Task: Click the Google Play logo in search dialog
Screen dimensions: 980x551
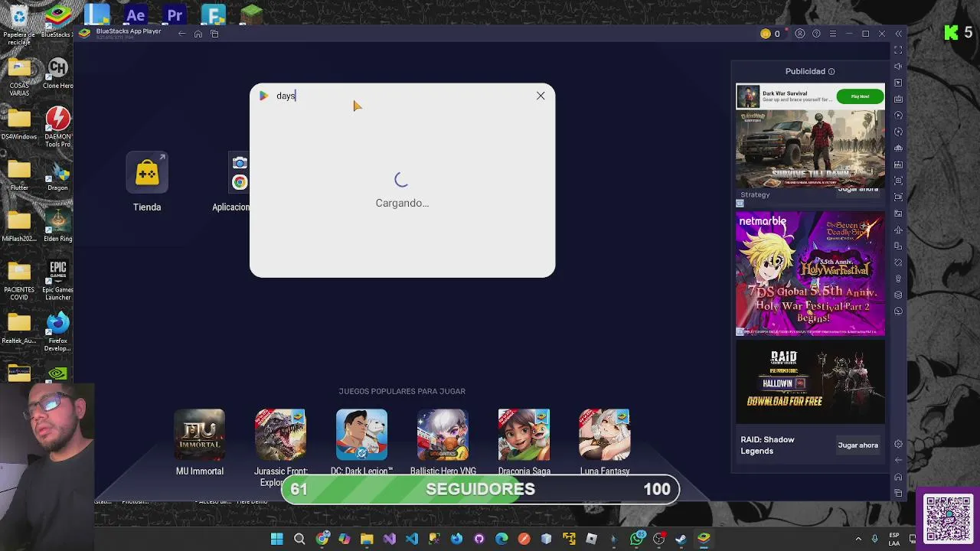Action: click(x=263, y=96)
